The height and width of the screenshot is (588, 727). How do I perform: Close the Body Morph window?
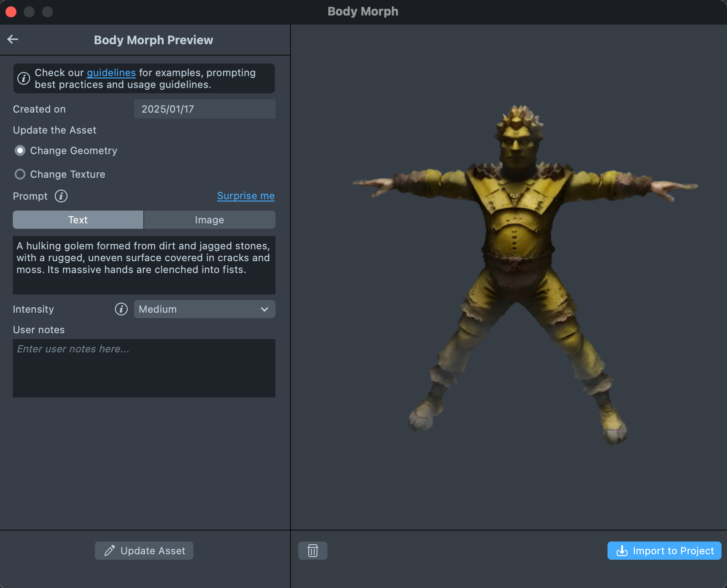[x=11, y=12]
